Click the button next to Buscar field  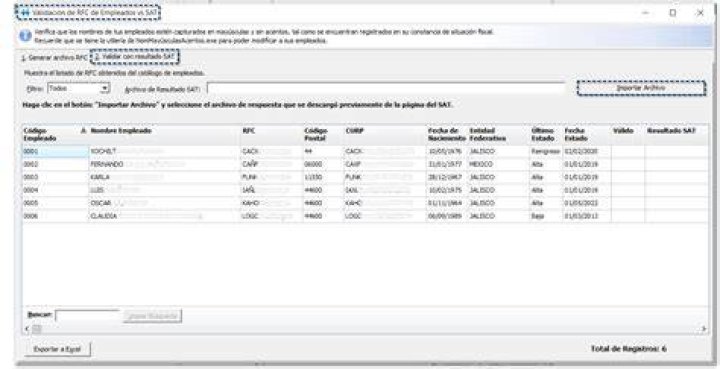tap(152, 316)
